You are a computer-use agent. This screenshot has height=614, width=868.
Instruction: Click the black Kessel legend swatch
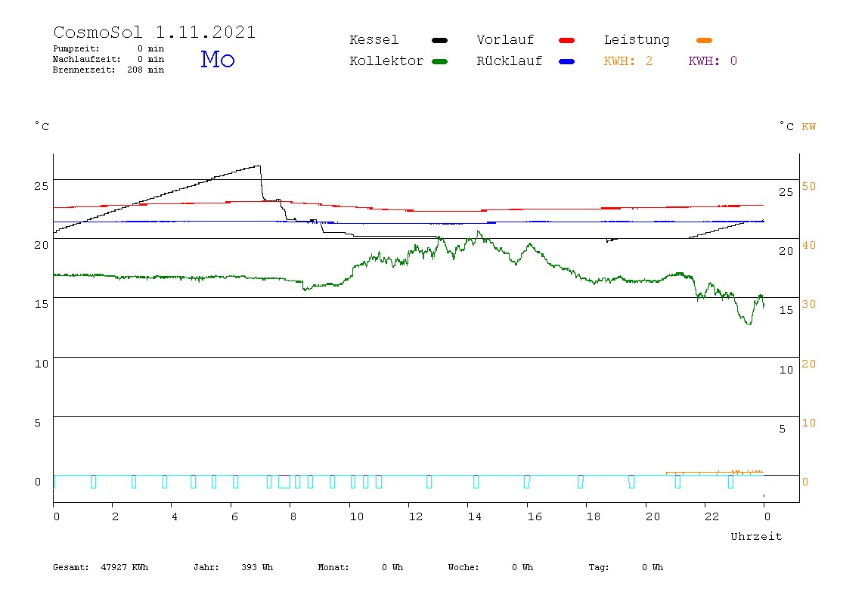[439, 40]
